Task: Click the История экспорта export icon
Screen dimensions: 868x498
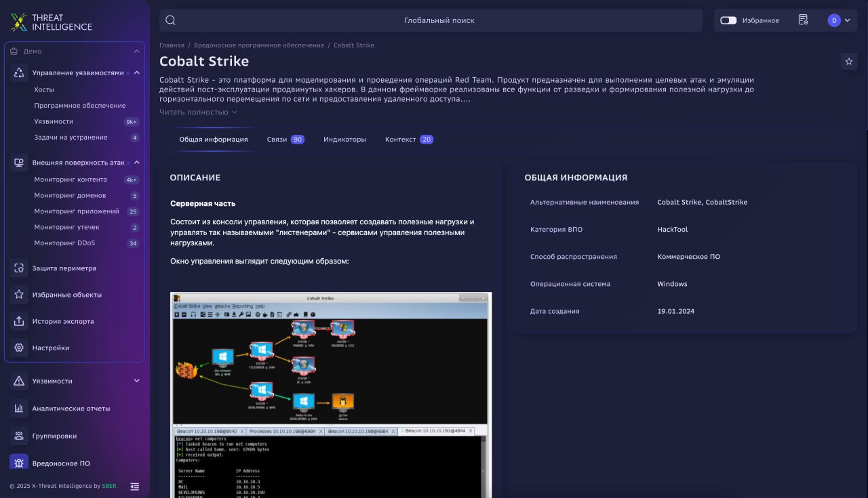Action: pyautogui.click(x=19, y=321)
